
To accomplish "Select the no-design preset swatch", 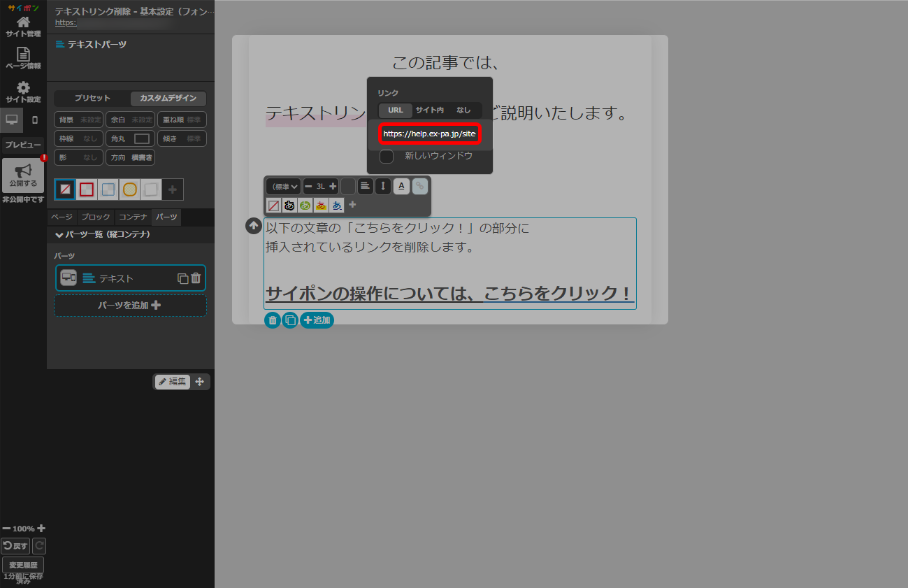I will [65, 189].
